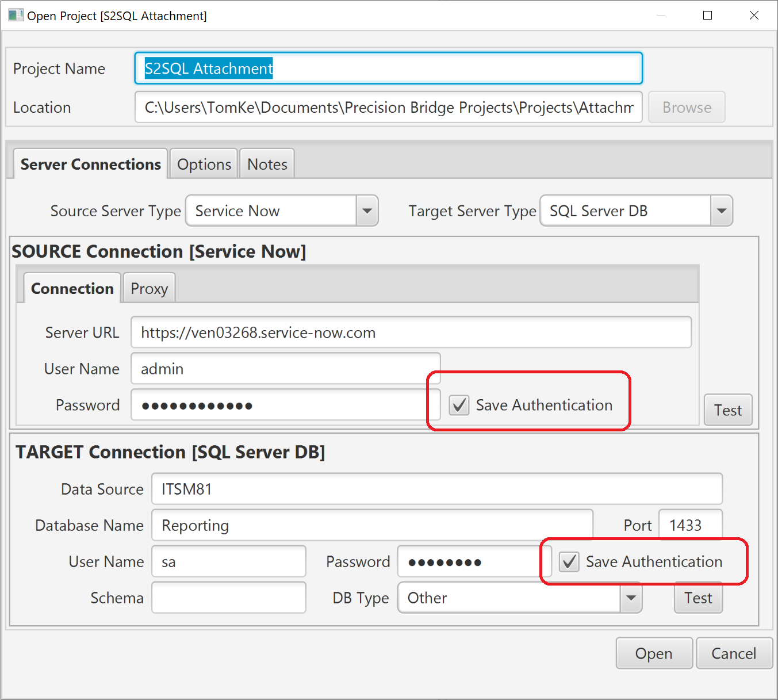Image resolution: width=778 pixels, height=700 pixels.
Task: Click the SOURCE Connection [Service Now] heading
Action: click(x=159, y=251)
